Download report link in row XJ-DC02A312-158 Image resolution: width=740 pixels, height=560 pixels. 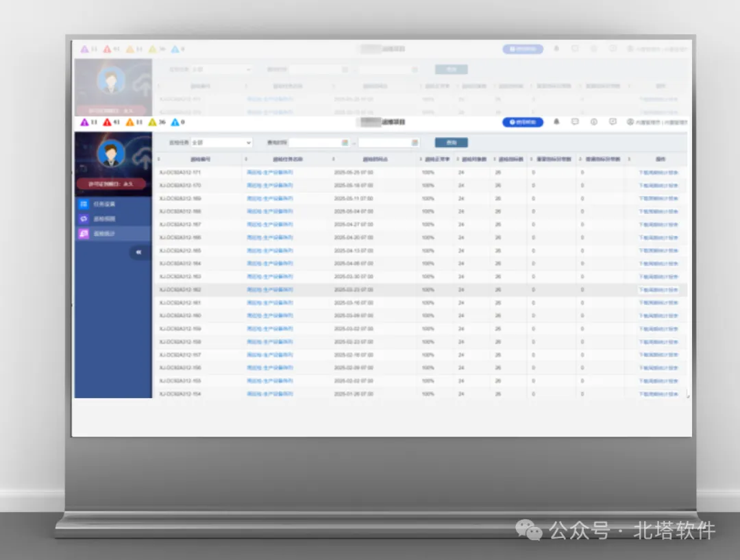[x=658, y=342]
